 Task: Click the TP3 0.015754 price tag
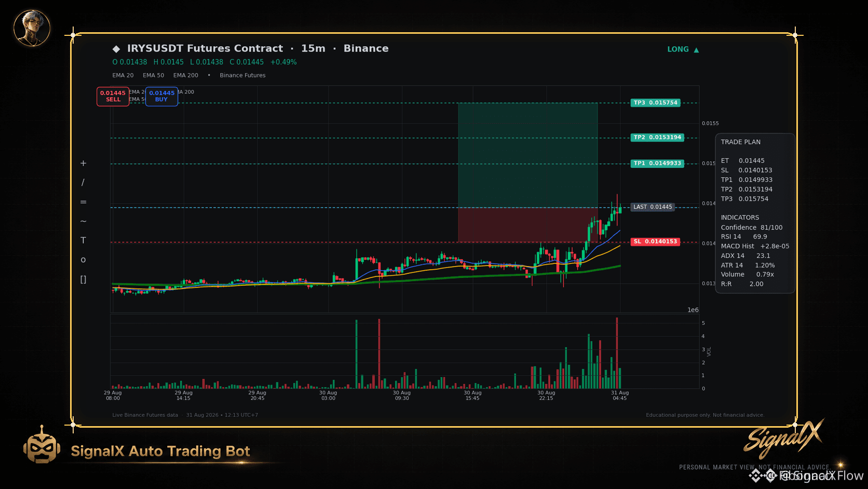pyautogui.click(x=656, y=103)
